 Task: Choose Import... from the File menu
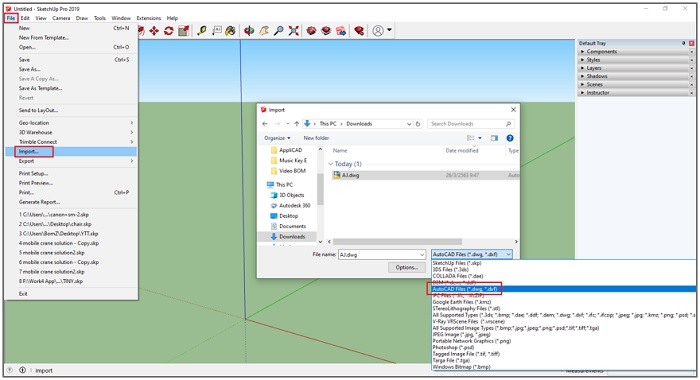click(71, 151)
